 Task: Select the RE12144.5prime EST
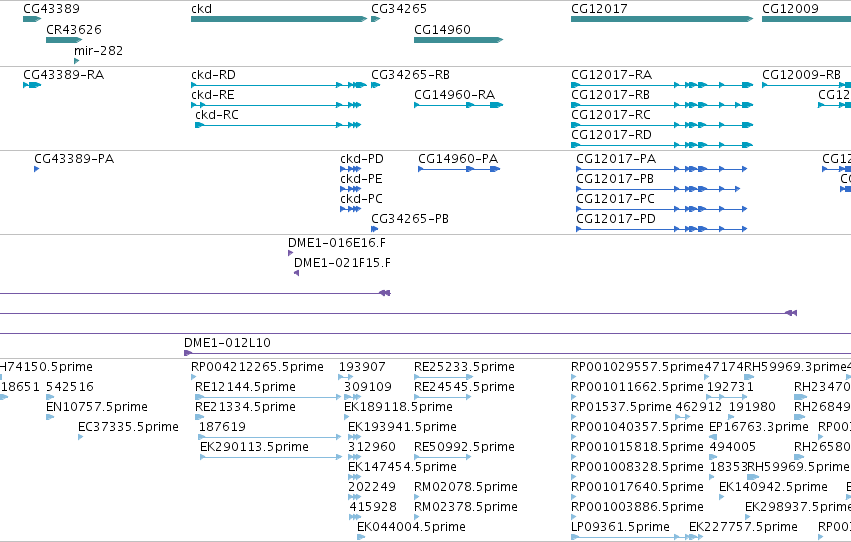(x=268, y=397)
